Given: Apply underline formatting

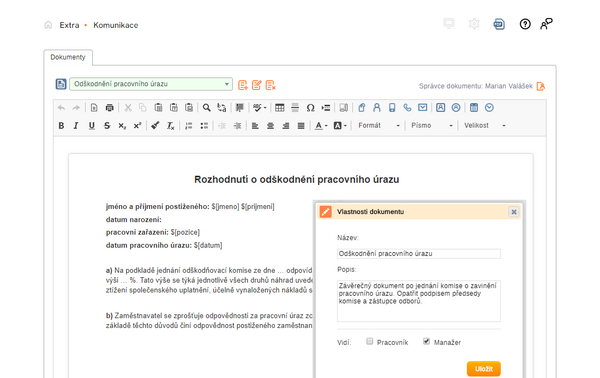Looking at the screenshot, I should [91, 125].
